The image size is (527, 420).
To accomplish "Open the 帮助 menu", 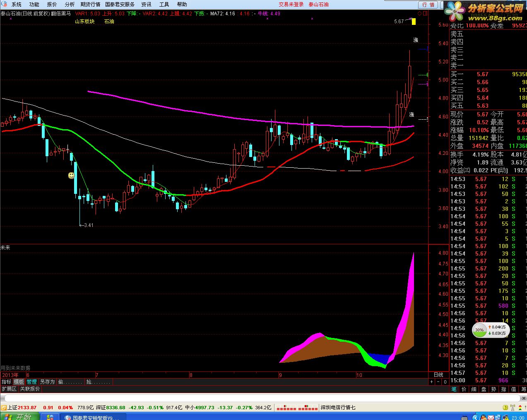I will coord(182,5).
